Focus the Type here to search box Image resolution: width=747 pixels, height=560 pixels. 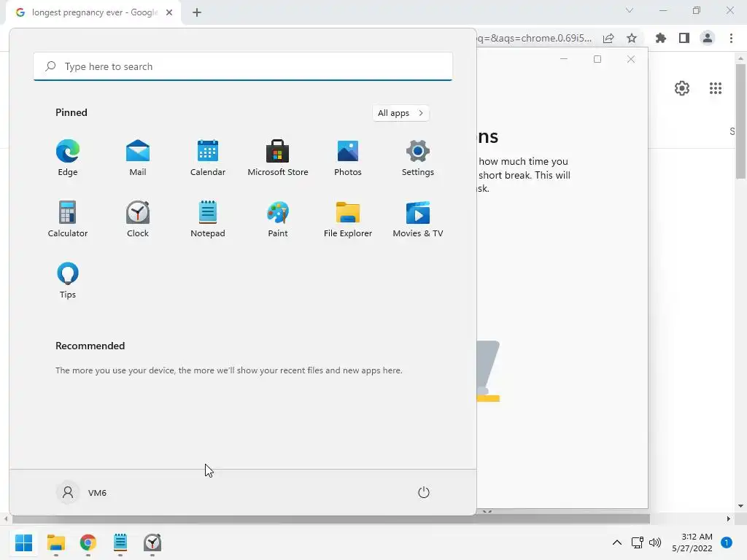[x=243, y=66]
